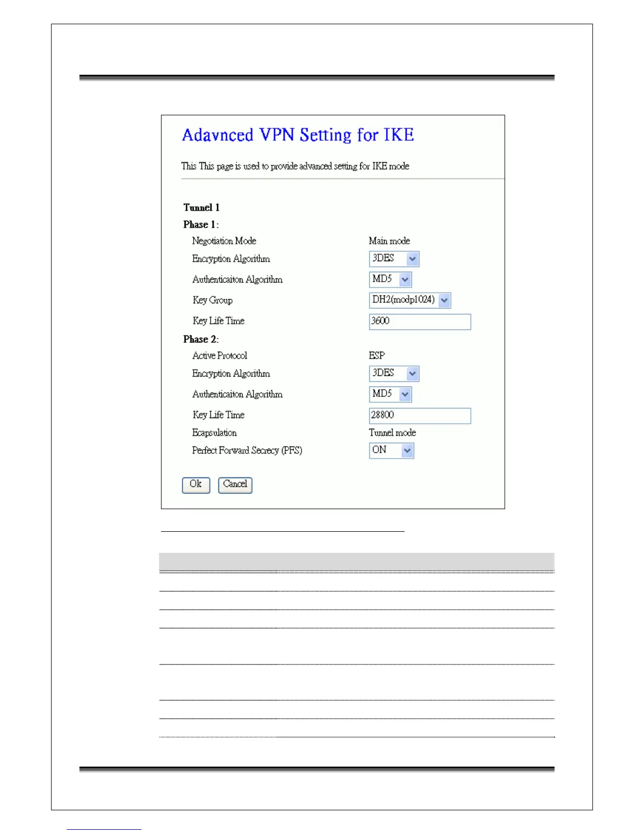Open Phase 1 Authentication Algorithm MD5 dropdown

click(x=390, y=279)
